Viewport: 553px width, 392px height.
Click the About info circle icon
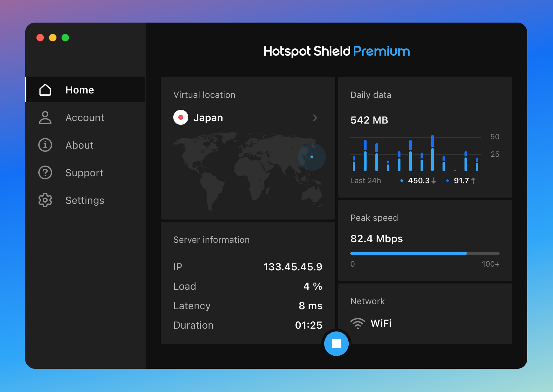click(x=45, y=145)
